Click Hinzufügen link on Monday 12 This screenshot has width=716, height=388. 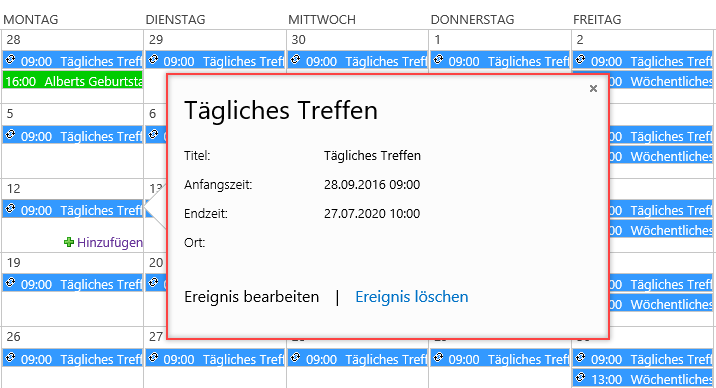(x=104, y=242)
